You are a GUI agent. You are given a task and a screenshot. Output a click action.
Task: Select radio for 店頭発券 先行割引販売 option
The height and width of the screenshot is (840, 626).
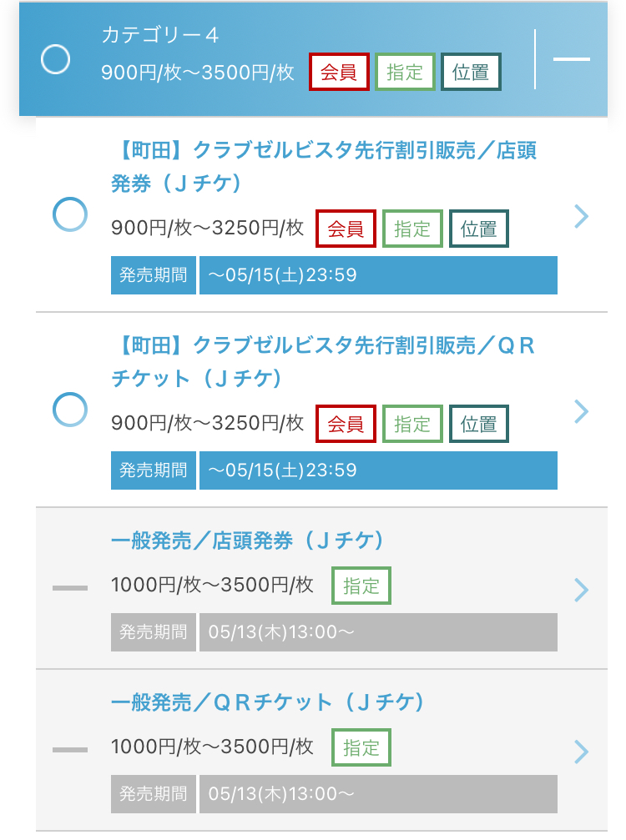pyautogui.click(x=70, y=214)
